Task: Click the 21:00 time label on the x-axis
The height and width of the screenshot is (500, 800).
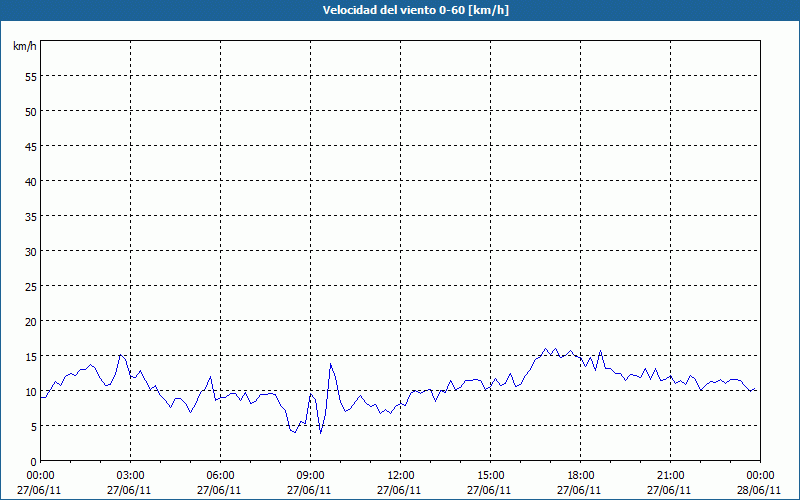Action: (670, 476)
